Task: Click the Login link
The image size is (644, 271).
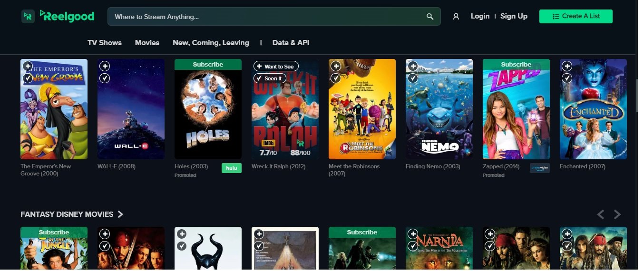Action: [480, 16]
